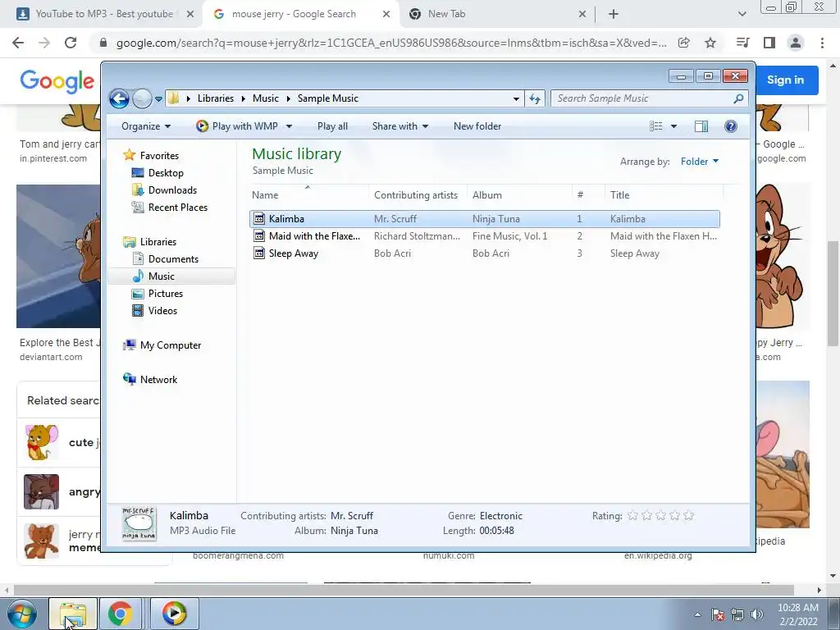Close the mouse jerry Google Search tab
840x630 pixels.
coord(386,15)
